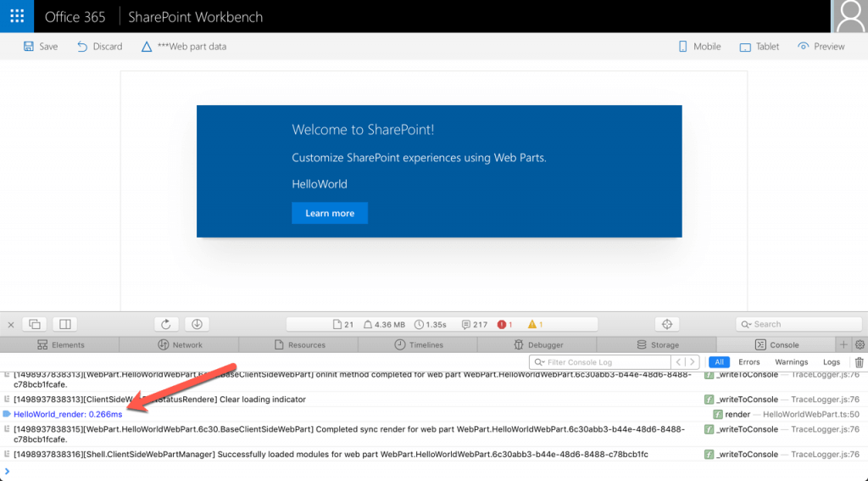868x481 pixels.
Task: Open TraceLogger.js:76 link on Clear loading indicator row
Action: [825, 400]
